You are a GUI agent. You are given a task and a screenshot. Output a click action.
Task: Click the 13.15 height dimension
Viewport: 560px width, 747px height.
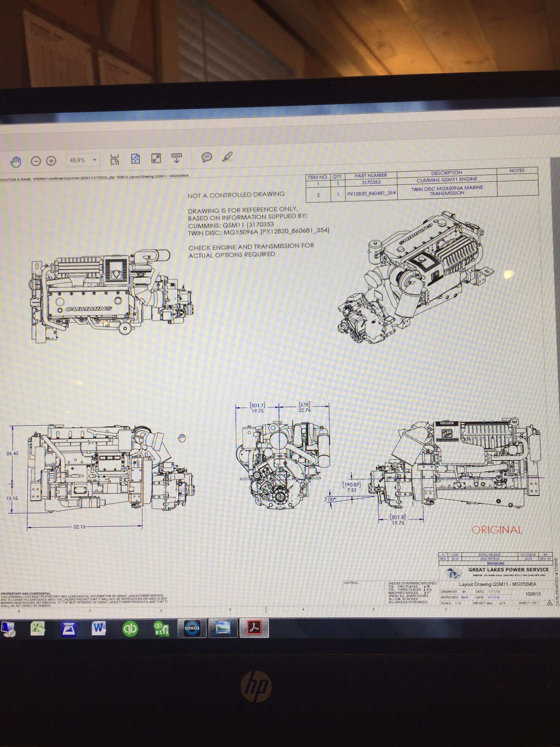coord(12,498)
